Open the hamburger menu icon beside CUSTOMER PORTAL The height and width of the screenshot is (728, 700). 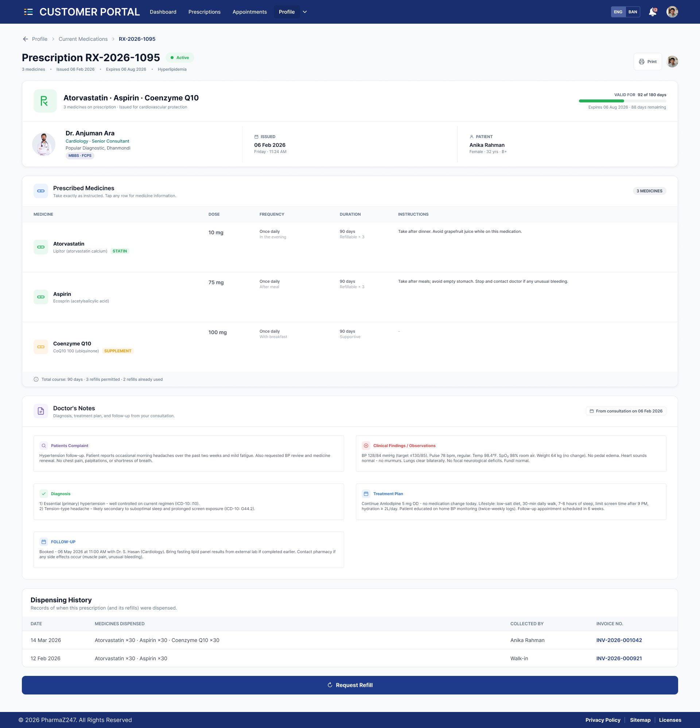click(x=28, y=12)
